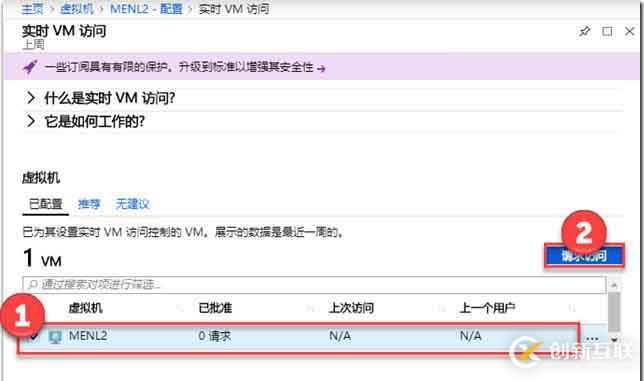This screenshot has height=381, width=644.
Task: Click the search magnifier icon
Action: tap(33, 285)
